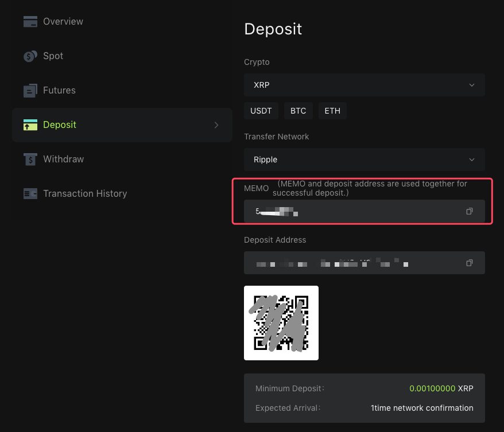Select the Spot coin icon
Screen dimensions: 504x432
point(30,56)
